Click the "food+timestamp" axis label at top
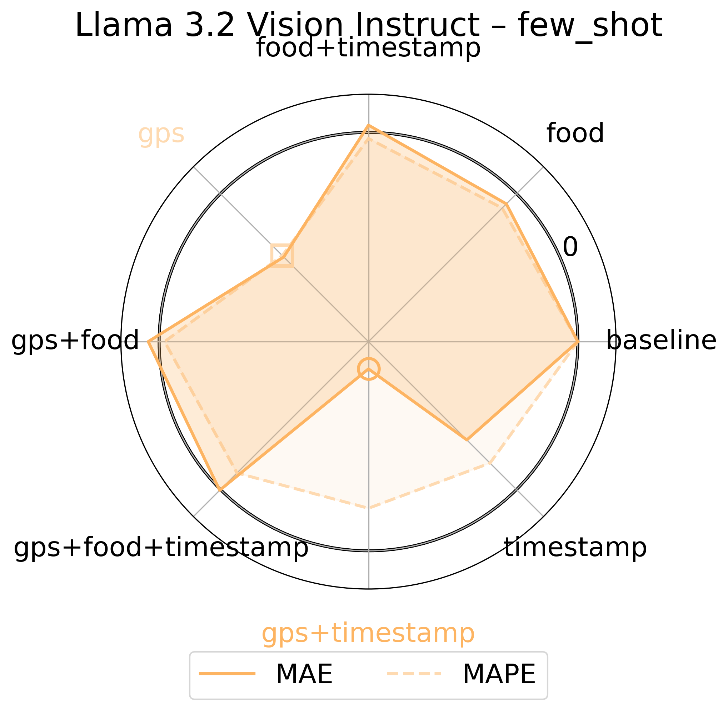 [x=368, y=49]
